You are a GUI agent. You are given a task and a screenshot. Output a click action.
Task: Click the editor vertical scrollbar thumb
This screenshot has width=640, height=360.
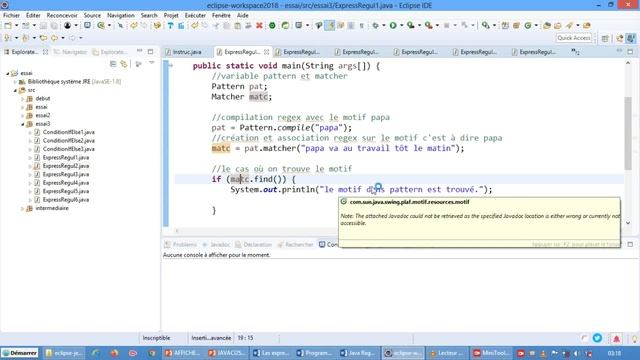[x=628, y=133]
